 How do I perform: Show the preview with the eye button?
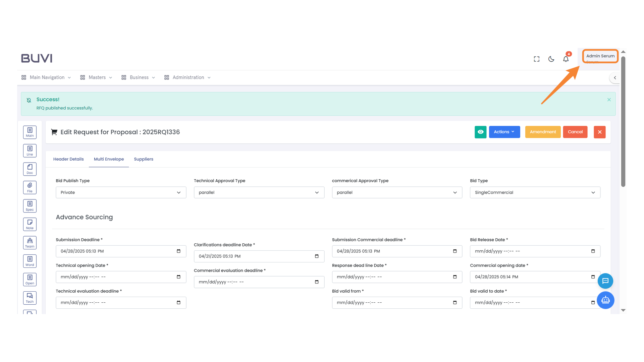(480, 132)
